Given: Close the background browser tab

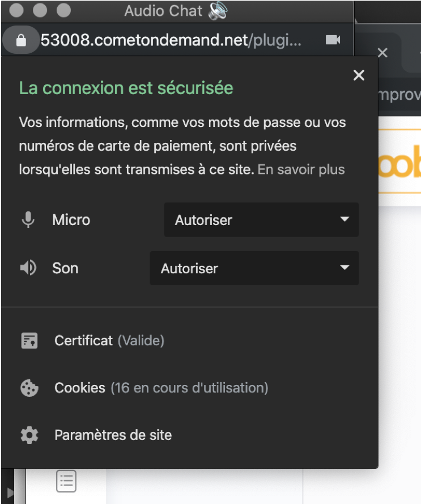Looking at the screenshot, I should [382, 52].
